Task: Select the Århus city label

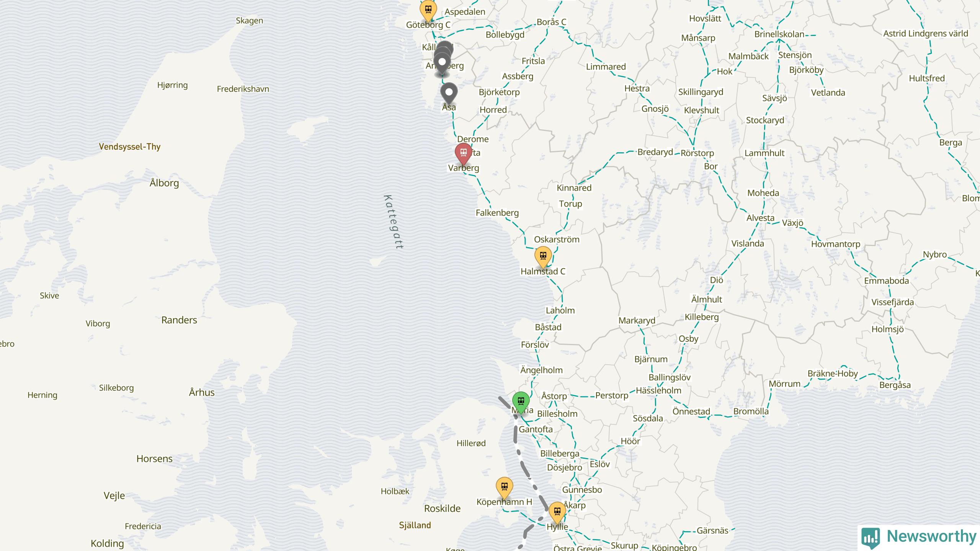Action: tap(202, 392)
